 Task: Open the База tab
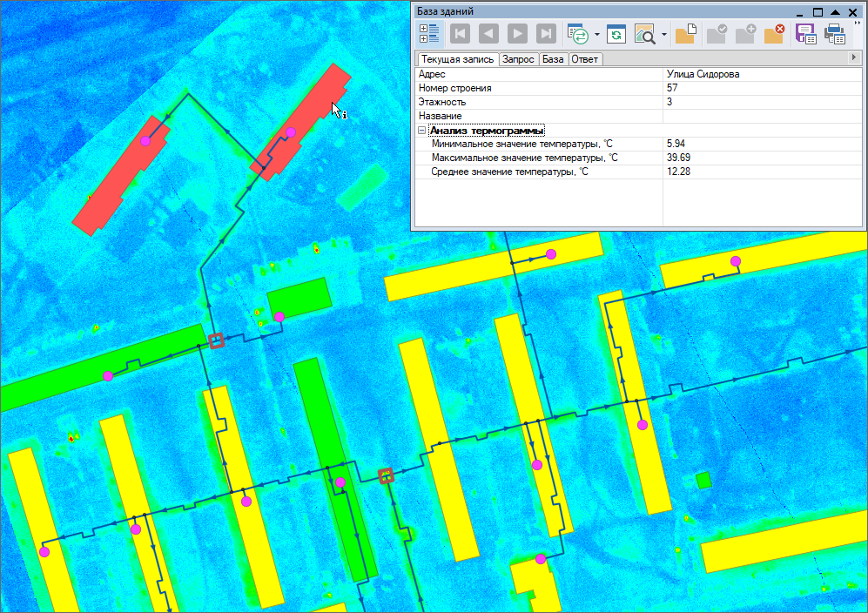coord(553,59)
